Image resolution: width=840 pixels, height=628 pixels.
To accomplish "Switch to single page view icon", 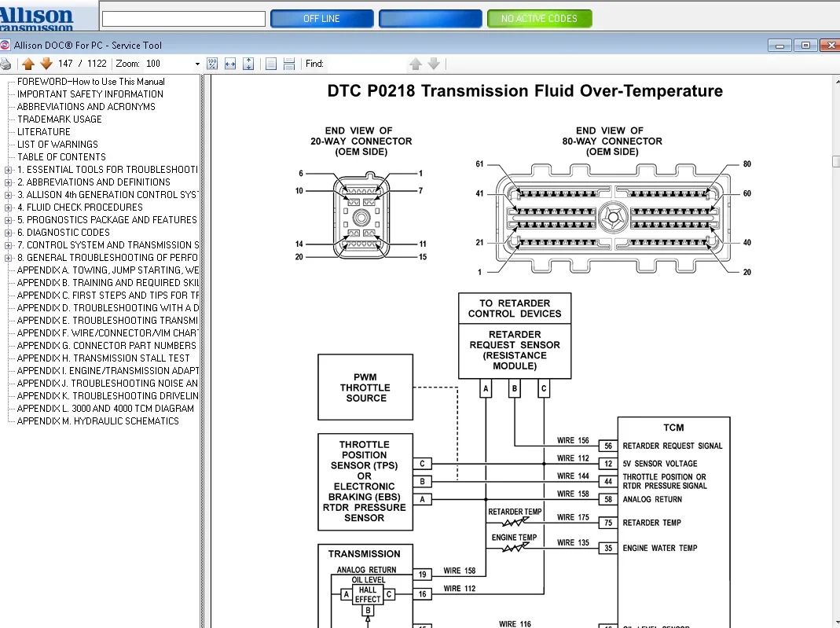I will [271, 64].
